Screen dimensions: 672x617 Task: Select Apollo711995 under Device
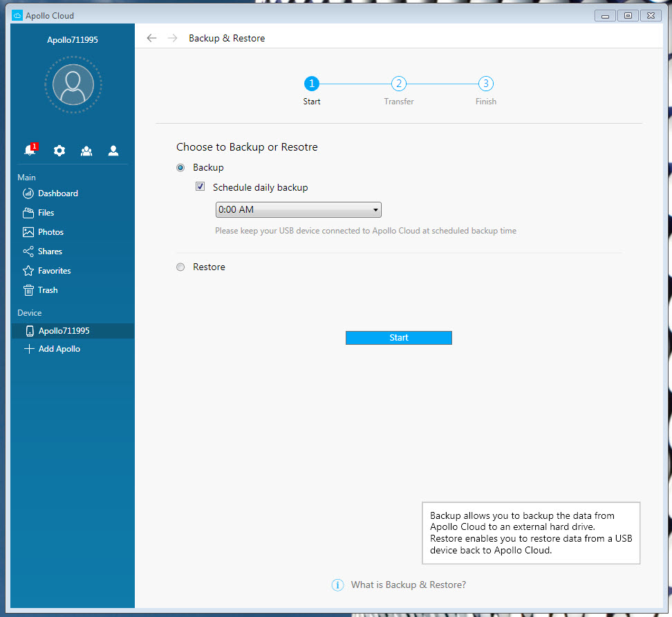(x=73, y=331)
